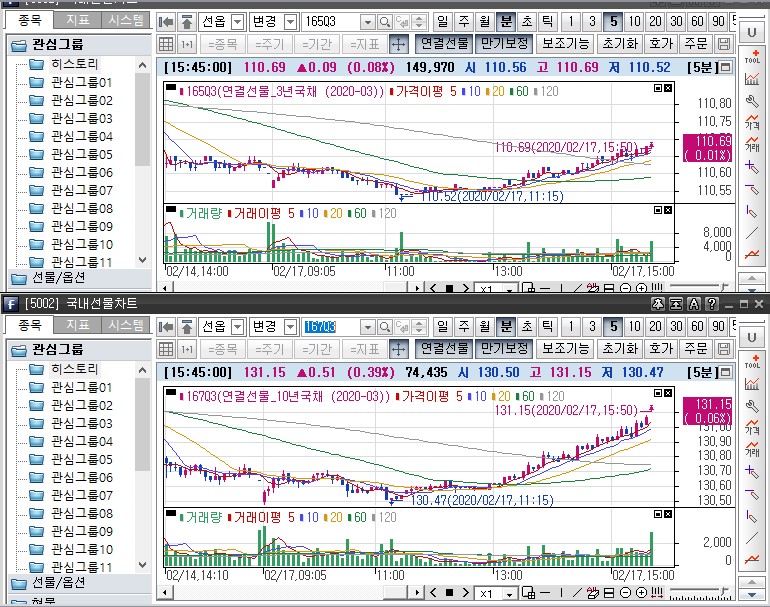
Task: Click the crosshair cursor icon in top chart toolbar
Action: click(397, 44)
